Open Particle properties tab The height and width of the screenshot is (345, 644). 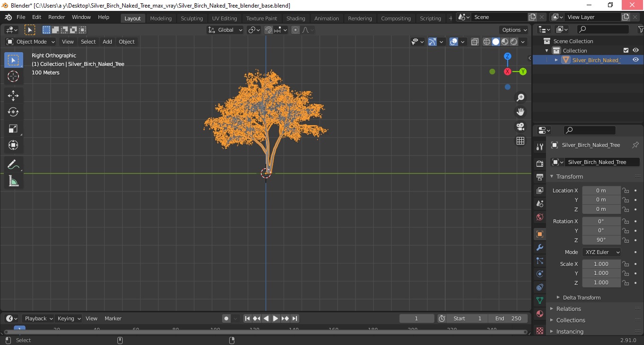[539, 261]
